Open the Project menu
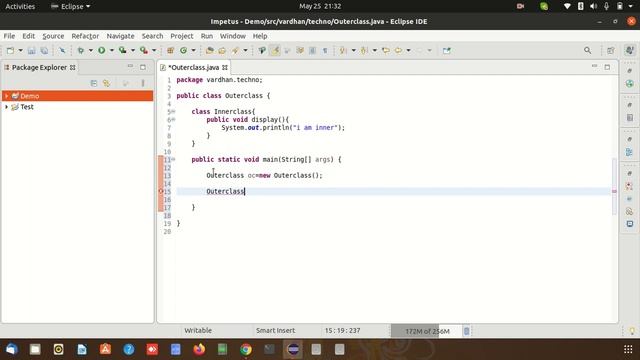This screenshot has height=360, width=640. 182,36
